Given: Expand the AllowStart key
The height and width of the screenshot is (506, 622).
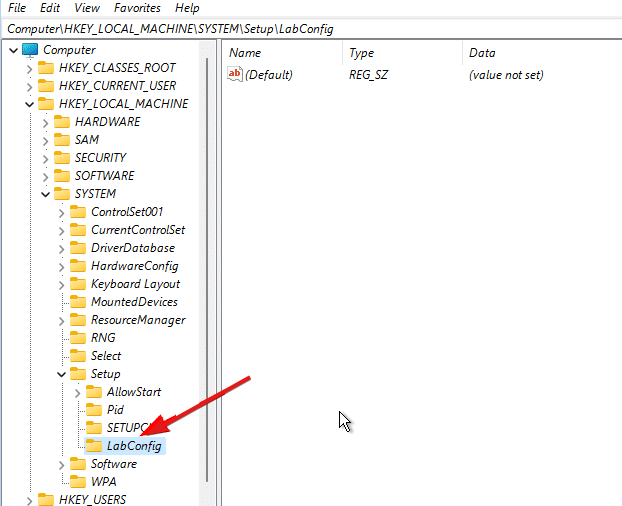Looking at the screenshot, I should 77,392.
